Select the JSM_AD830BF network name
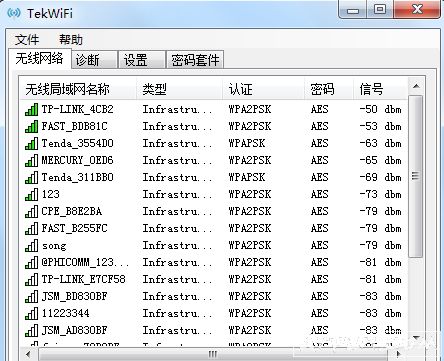This screenshot has width=444, height=361. [74, 330]
